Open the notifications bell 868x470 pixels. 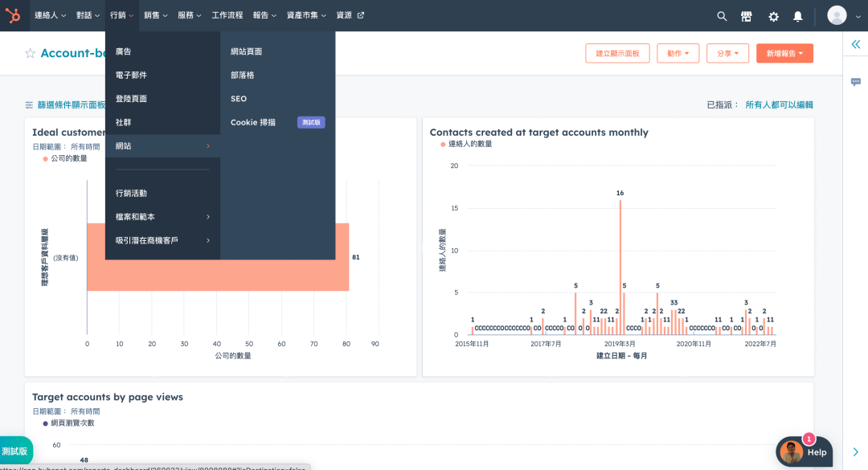click(x=797, y=16)
